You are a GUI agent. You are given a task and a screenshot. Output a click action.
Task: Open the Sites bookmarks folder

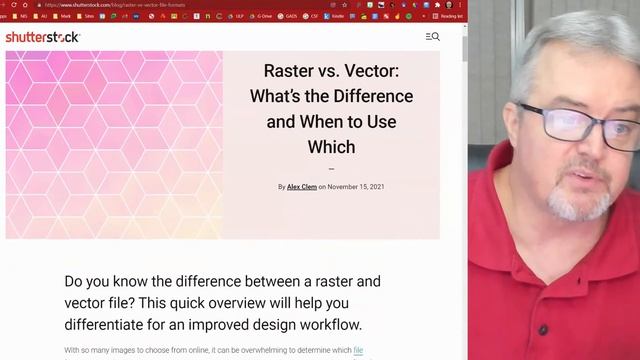(85, 16)
